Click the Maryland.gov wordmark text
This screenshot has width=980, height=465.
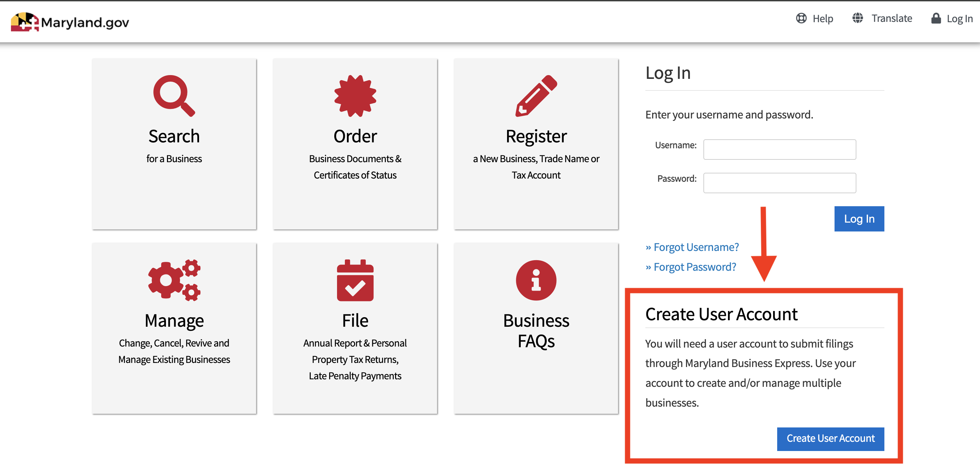click(85, 23)
